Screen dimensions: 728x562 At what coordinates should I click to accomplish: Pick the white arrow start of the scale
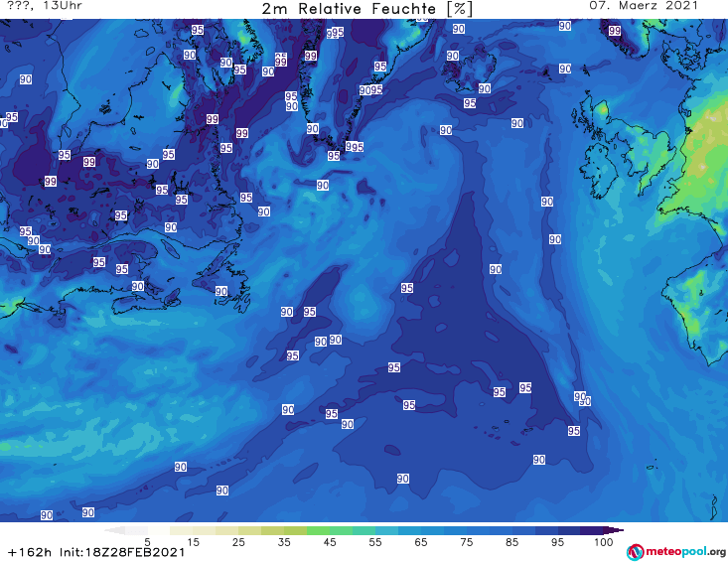(114, 530)
